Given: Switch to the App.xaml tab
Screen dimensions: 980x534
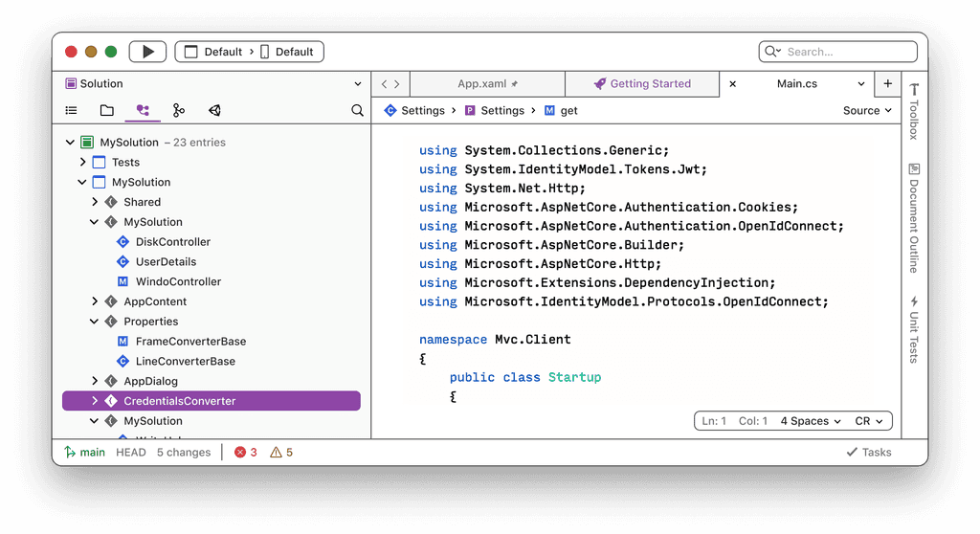Looking at the screenshot, I should point(487,84).
